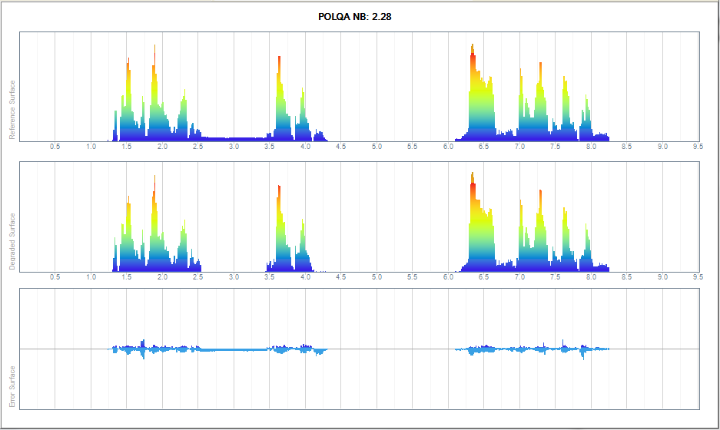Screen dimensions: 720x430
Task: Click the 5.0 tick on Reference Surface axis
Action: [377, 147]
